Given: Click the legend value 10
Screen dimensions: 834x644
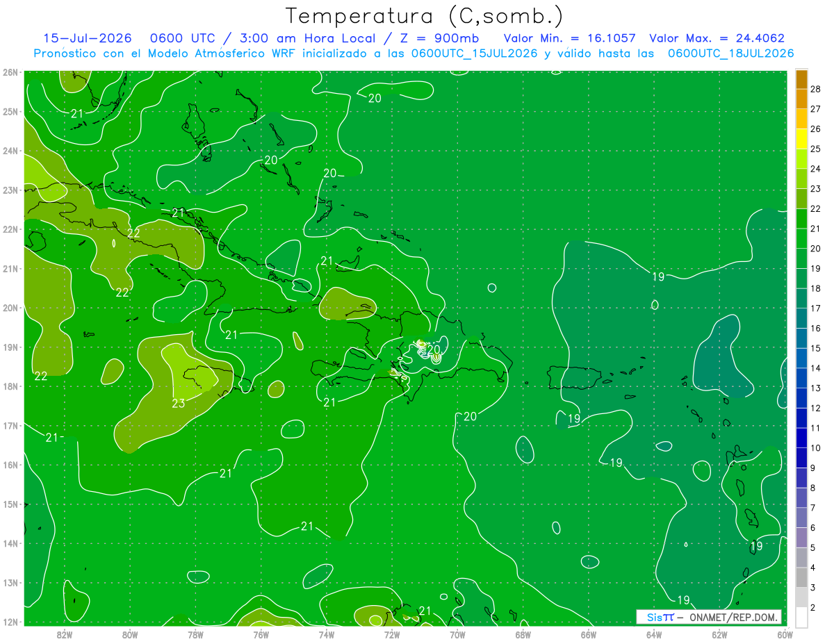Looking at the screenshot, I should pyautogui.click(x=815, y=448).
